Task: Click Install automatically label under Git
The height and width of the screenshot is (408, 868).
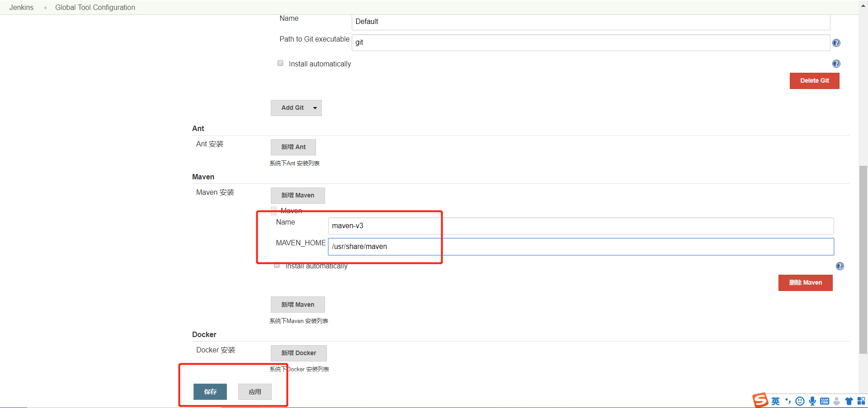Action: (x=320, y=64)
